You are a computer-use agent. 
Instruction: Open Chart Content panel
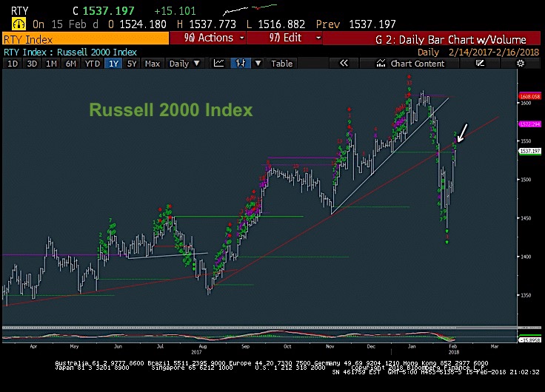point(410,64)
